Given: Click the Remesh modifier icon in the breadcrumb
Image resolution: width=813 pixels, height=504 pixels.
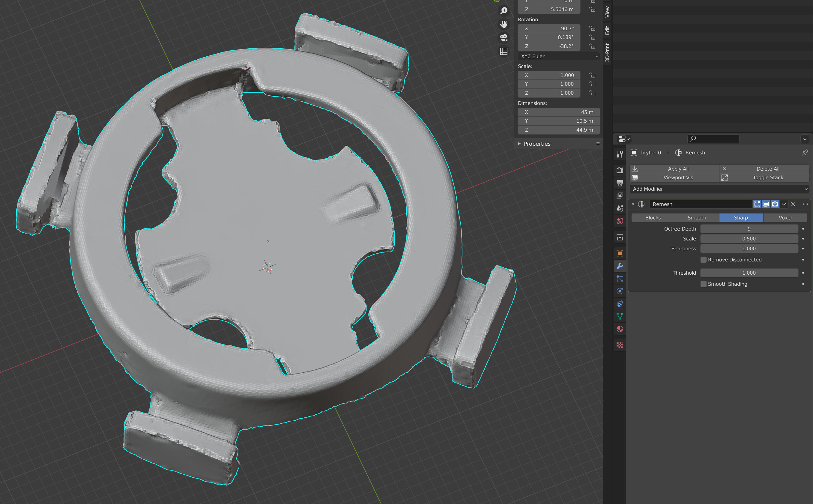Looking at the screenshot, I should point(678,153).
